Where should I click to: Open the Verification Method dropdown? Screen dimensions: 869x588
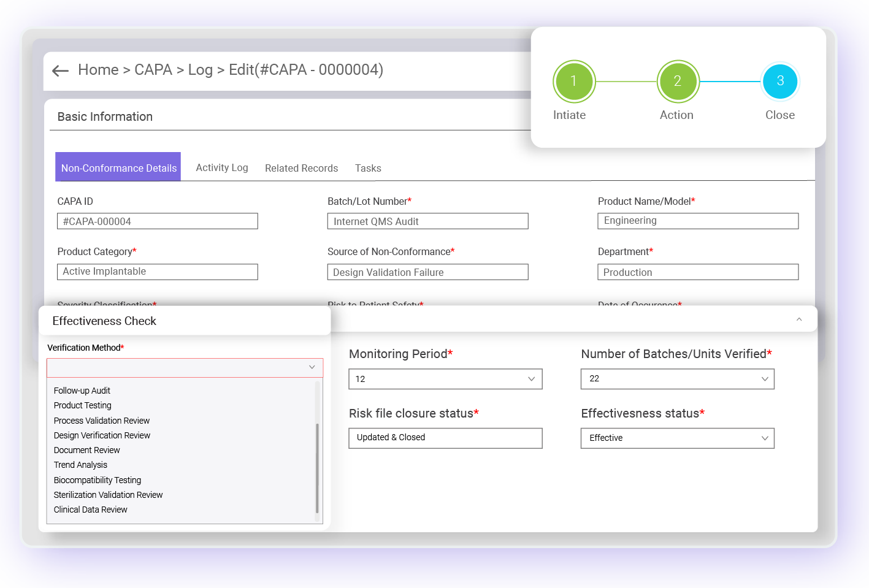[185, 367]
